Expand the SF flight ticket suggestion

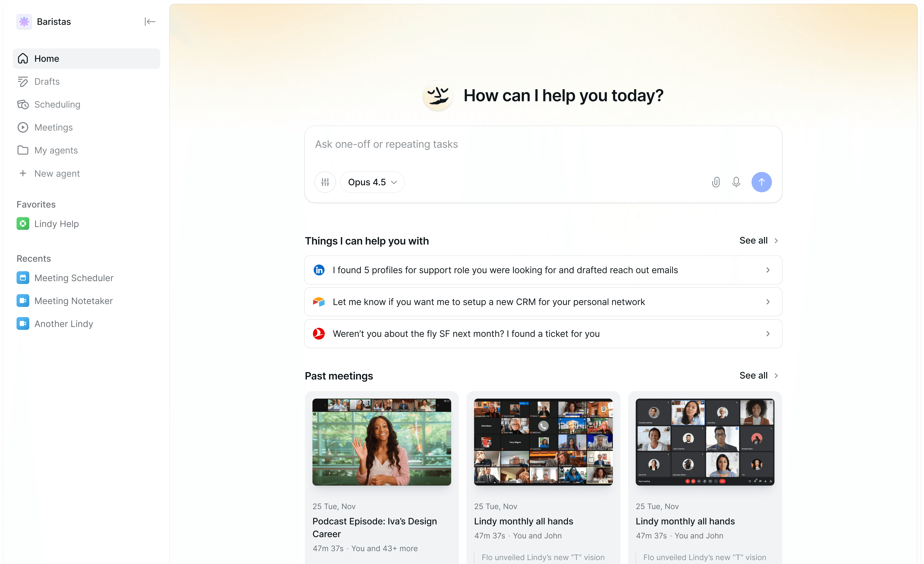[x=543, y=334]
